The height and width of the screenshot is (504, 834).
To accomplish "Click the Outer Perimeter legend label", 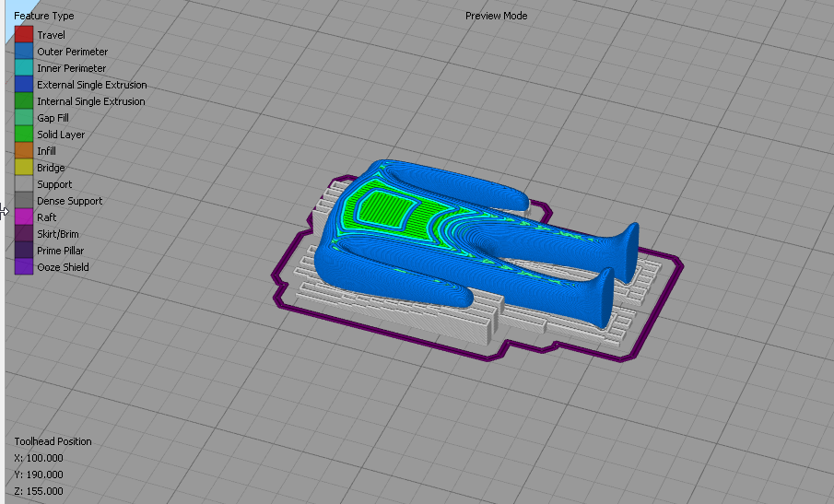I will click(72, 52).
